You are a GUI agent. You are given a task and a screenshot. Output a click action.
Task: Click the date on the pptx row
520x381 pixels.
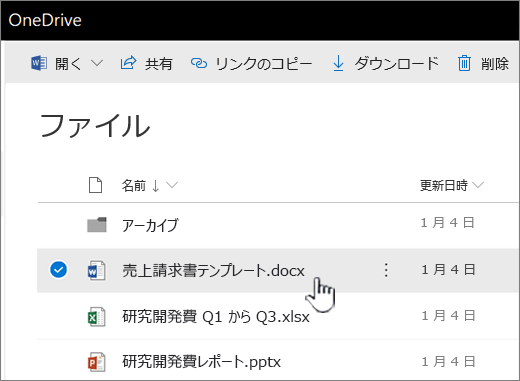coord(448,361)
